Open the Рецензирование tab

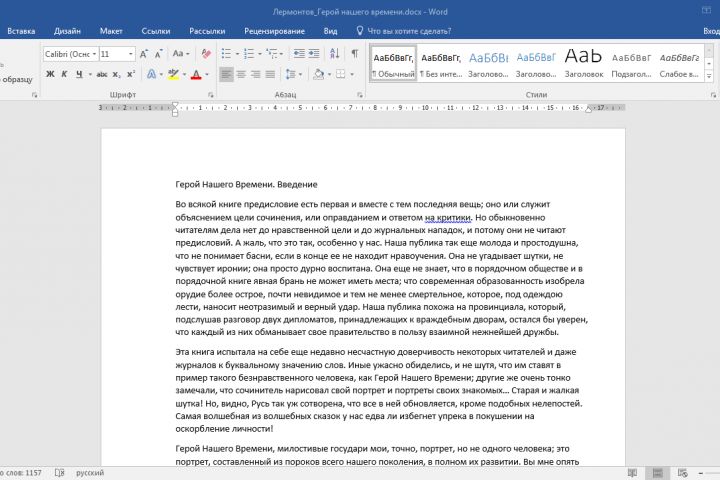tap(274, 31)
